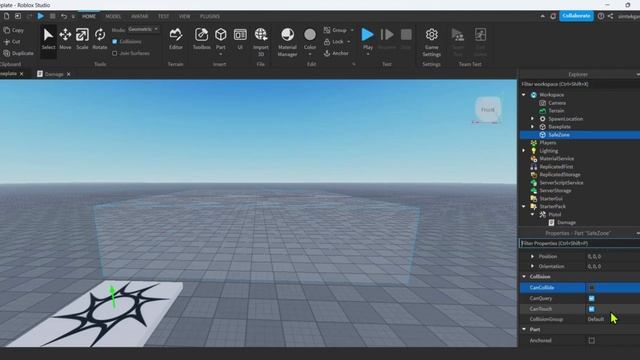Click the quick-access Play icon
640x360 pixels.
[40, 16]
